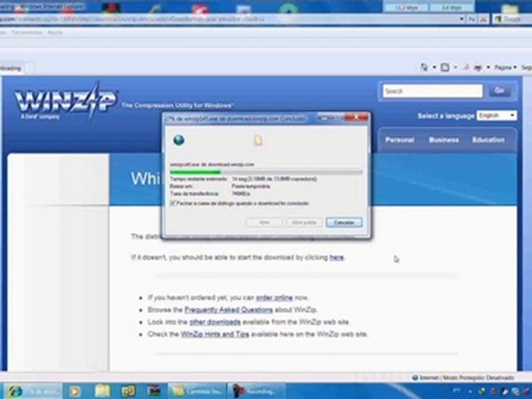
Task: Open Windows Media Player from taskbar
Action: click(75, 392)
